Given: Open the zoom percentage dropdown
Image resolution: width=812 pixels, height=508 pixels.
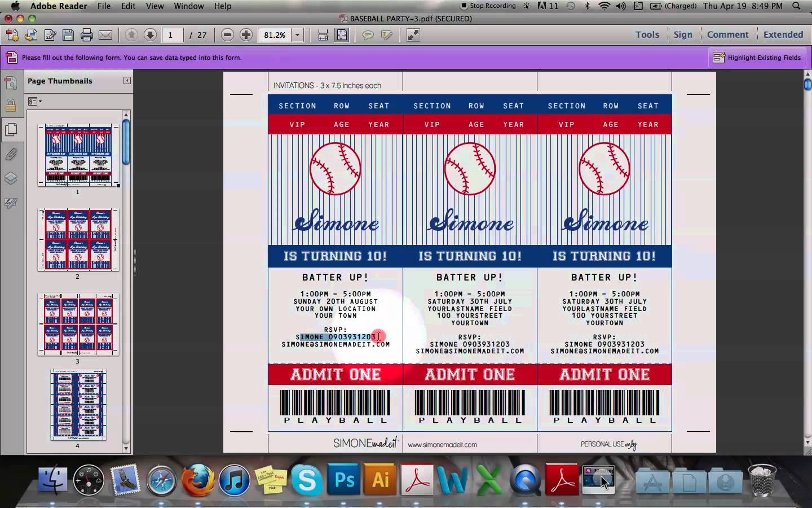Looking at the screenshot, I should click(297, 35).
